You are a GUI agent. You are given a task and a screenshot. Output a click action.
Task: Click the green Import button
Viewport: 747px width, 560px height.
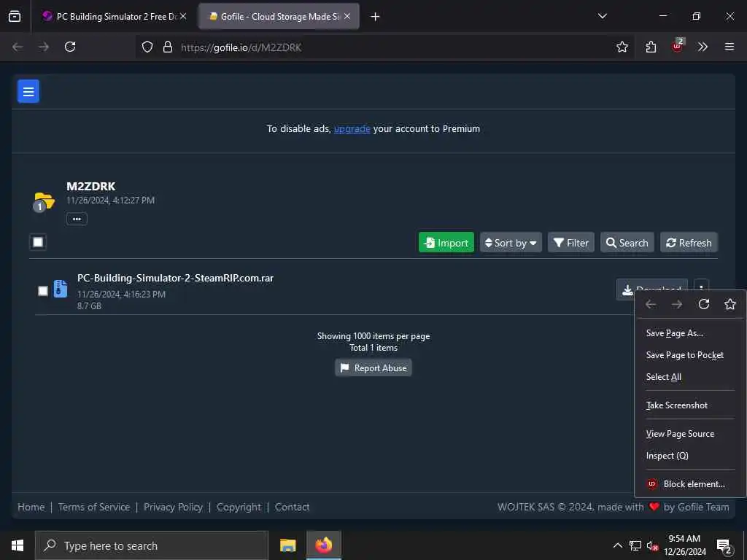tap(446, 243)
